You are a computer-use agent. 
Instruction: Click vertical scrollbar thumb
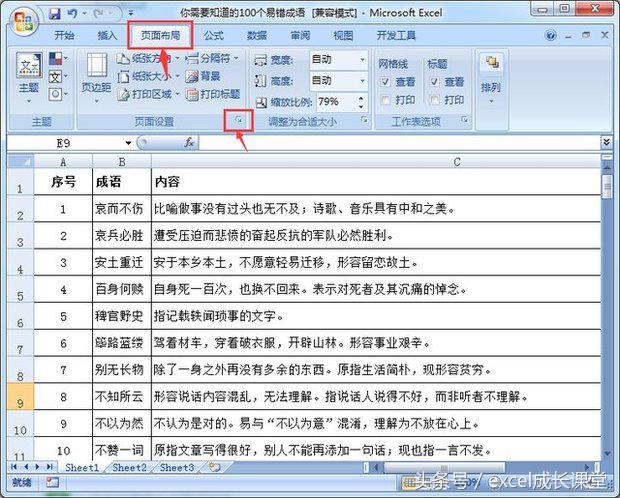click(607, 186)
